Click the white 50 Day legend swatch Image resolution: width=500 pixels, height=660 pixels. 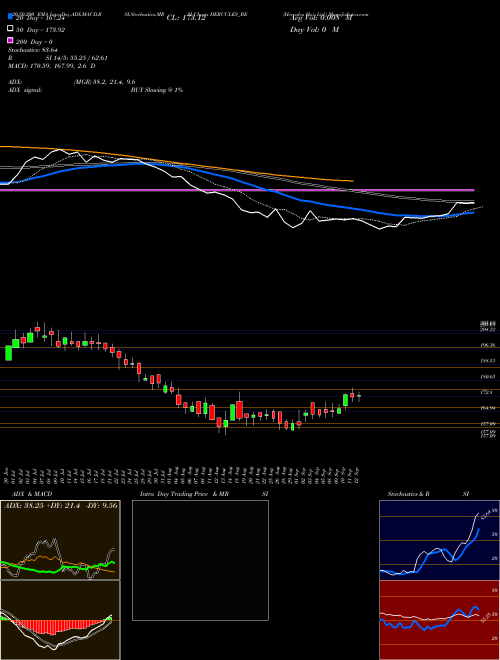(10, 29)
